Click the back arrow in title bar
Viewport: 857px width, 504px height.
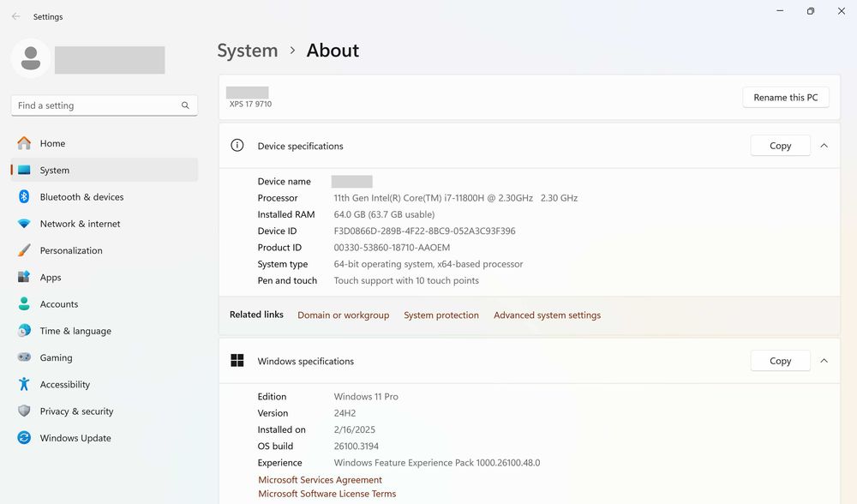tap(15, 16)
